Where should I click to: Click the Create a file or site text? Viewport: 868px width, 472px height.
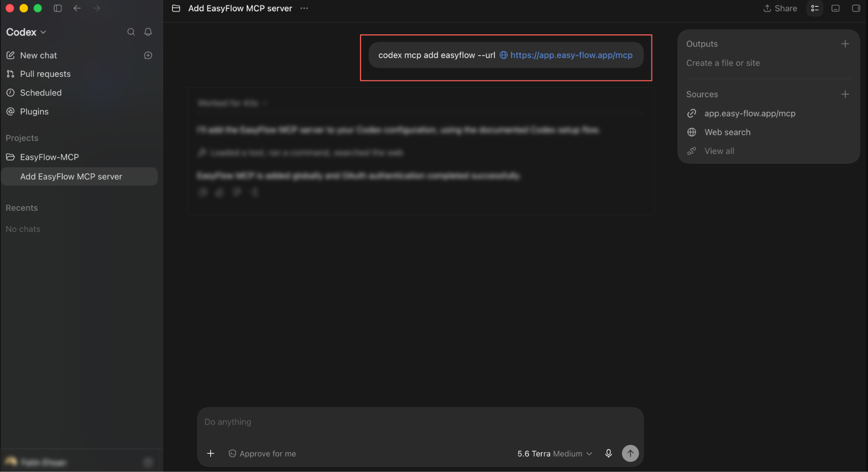[x=723, y=63]
